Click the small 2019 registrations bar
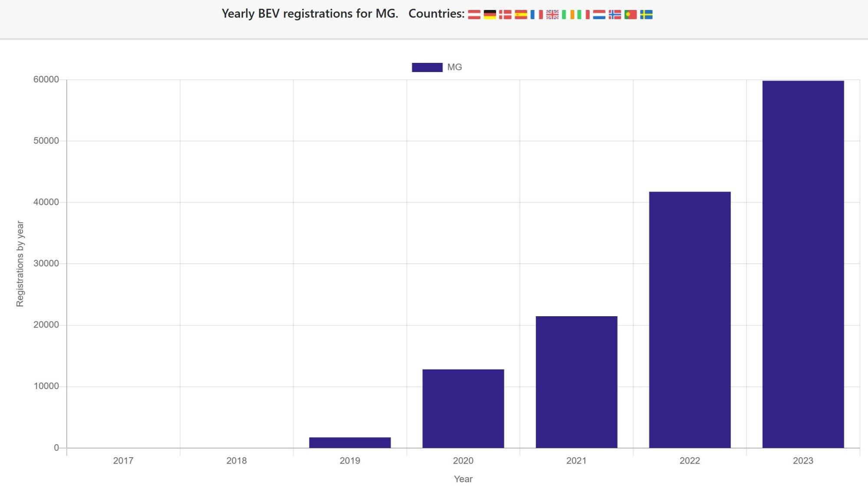Image resolution: width=868 pixels, height=491 pixels. 350,442
